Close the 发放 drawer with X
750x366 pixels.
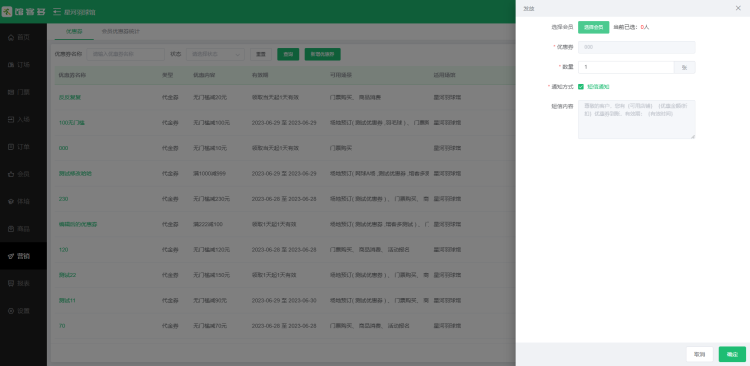(738, 8)
